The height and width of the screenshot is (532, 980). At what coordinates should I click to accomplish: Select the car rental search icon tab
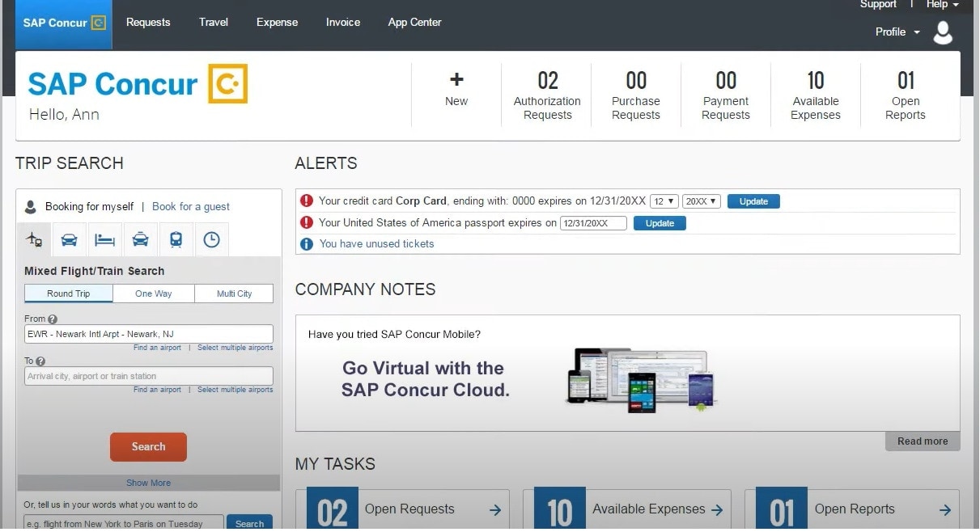tap(70, 240)
